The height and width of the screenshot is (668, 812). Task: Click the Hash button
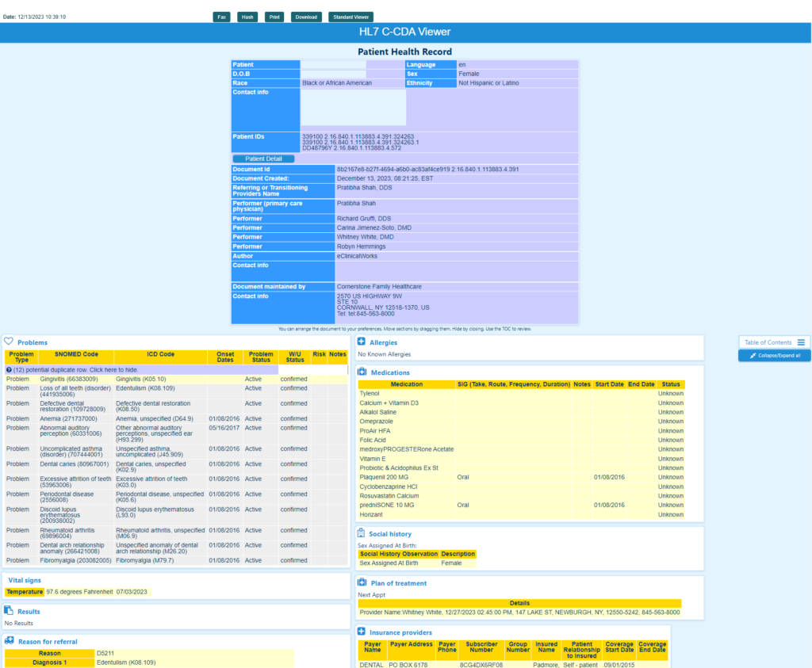click(x=247, y=17)
